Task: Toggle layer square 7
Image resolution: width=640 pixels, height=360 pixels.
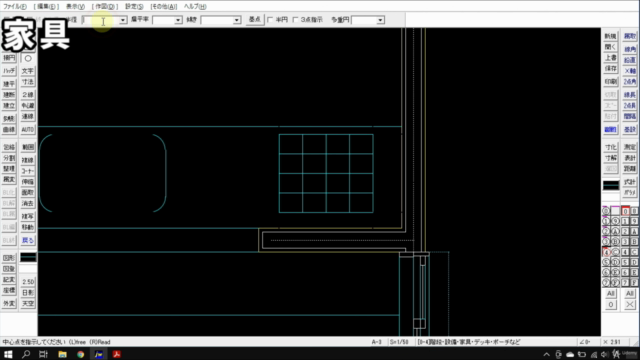Action: pyautogui.click(x=625, y=282)
